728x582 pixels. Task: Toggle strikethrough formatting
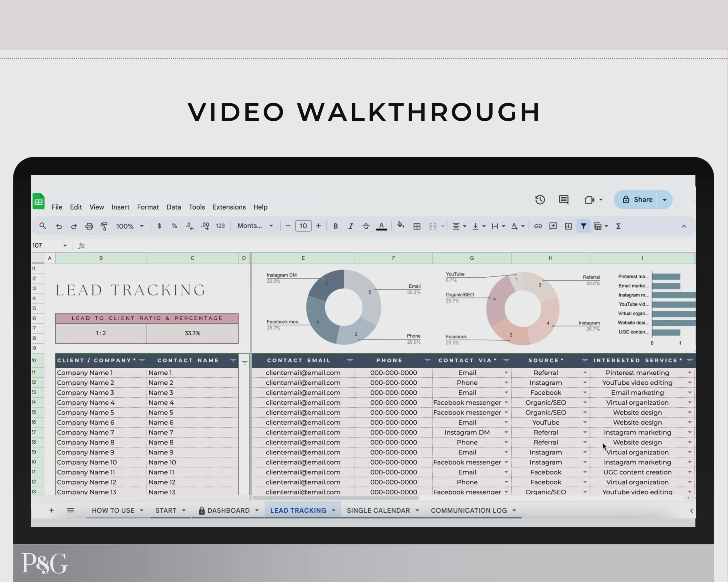pyautogui.click(x=366, y=226)
